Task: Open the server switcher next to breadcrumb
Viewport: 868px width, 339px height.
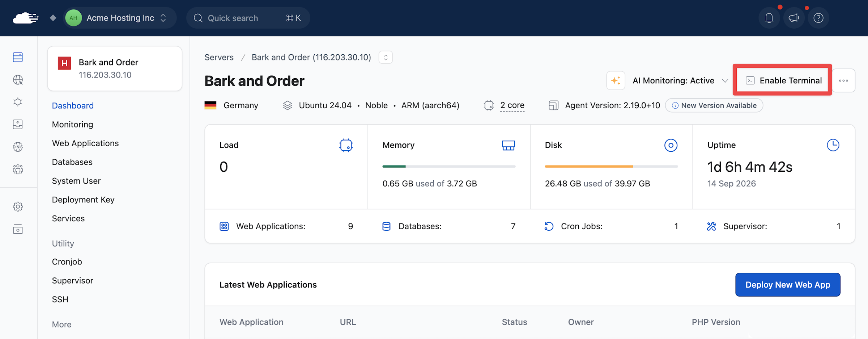Action: point(386,57)
